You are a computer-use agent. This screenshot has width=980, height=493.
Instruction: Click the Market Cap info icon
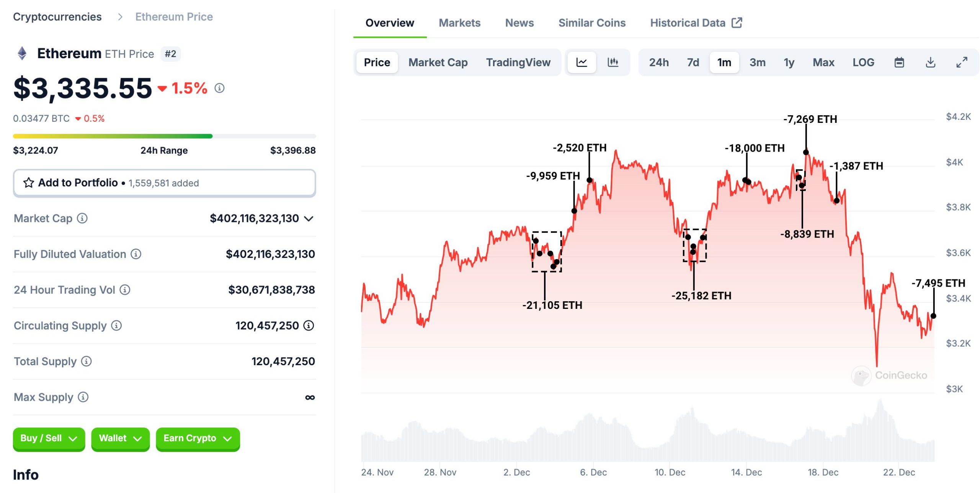click(82, 218)
